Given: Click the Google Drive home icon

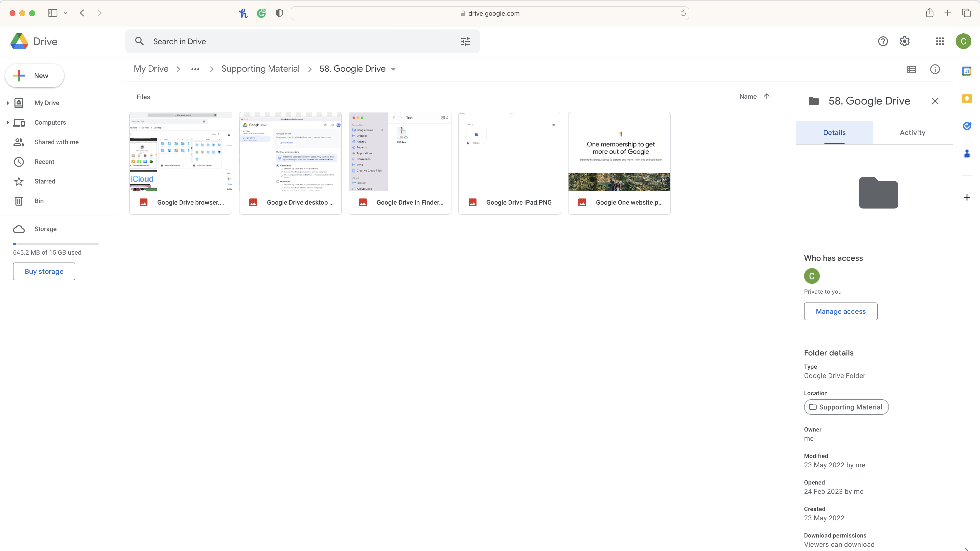Looking at the screenshot, I should 18,41.
